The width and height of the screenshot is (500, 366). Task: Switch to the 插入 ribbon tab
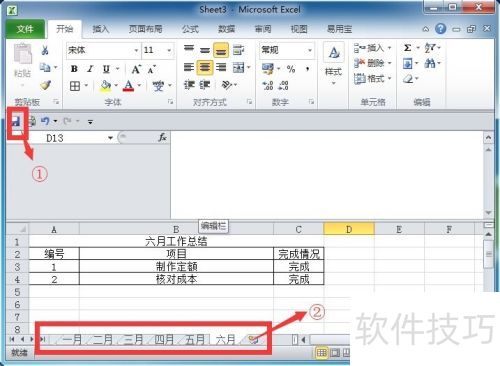(100, 29)
